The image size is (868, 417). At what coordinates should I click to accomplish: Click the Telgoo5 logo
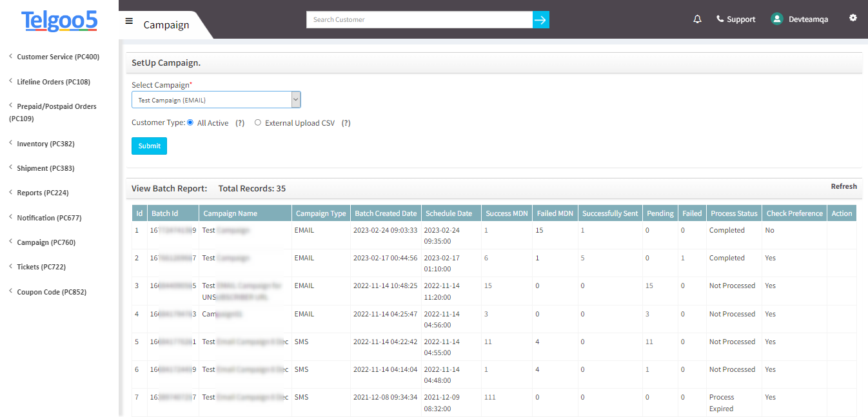pyautogui.click(x=59, y=21)
